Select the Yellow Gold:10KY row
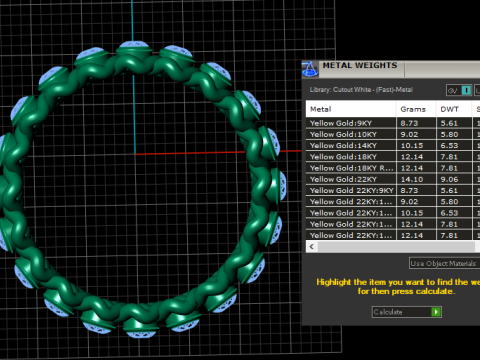 click(x=393, y=134)
